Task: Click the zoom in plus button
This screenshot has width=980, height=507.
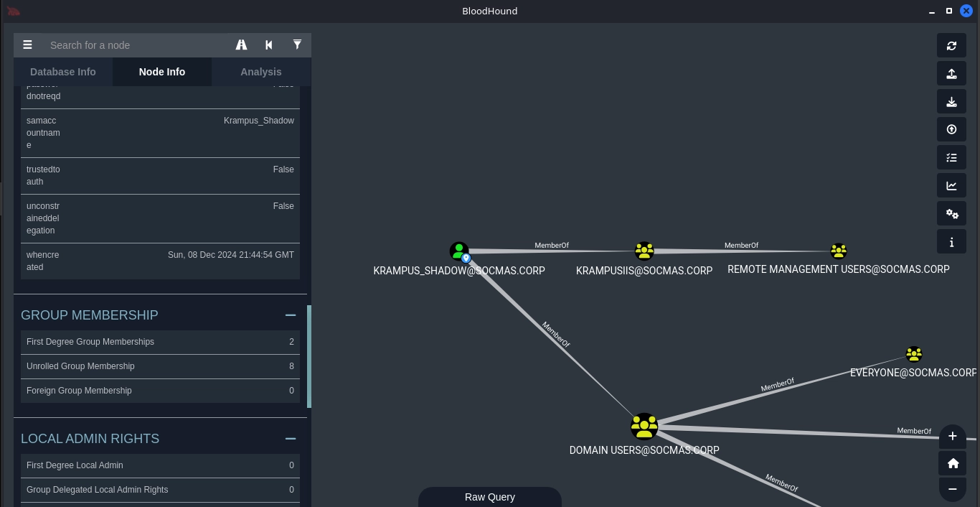Action: (x=952, y=436)
